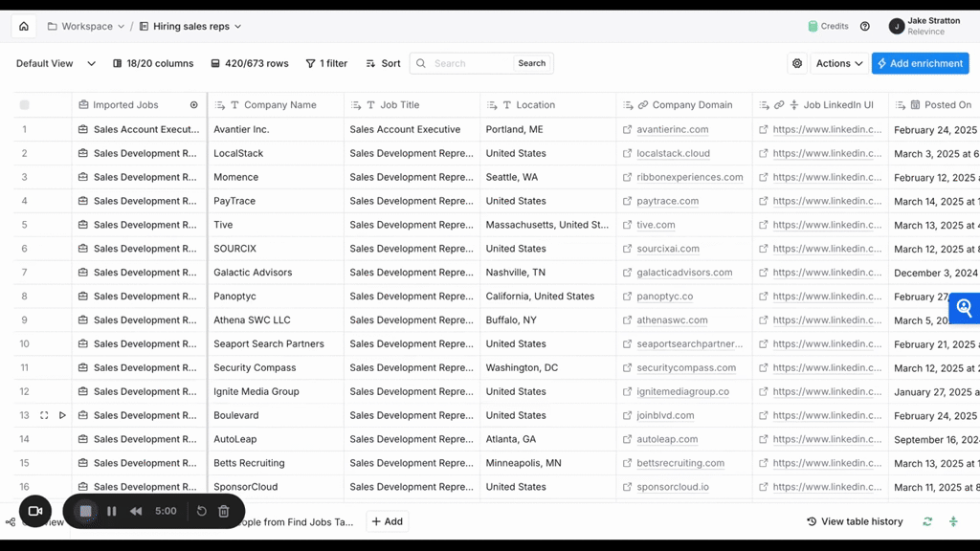Open ribbonexperiences.com domain link

point(690,177)
